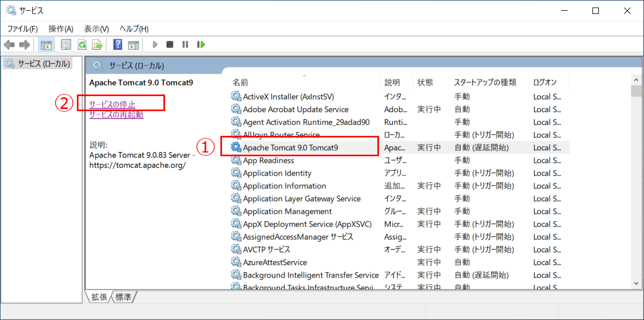Sort by the 名前 column header
Screen dimensions: 644x320
304,82
